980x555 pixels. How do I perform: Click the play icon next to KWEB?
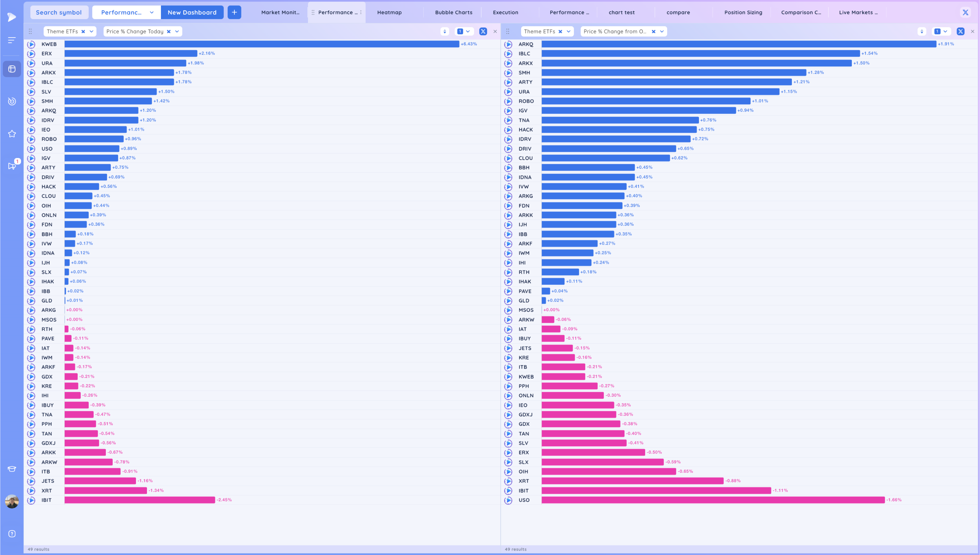[31, 44]
